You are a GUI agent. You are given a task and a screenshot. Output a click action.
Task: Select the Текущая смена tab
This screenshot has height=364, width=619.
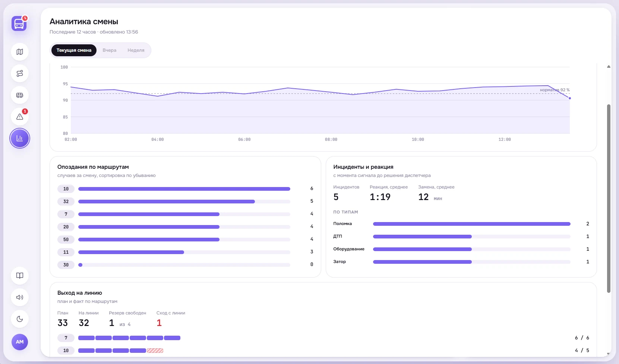[74, 50]
